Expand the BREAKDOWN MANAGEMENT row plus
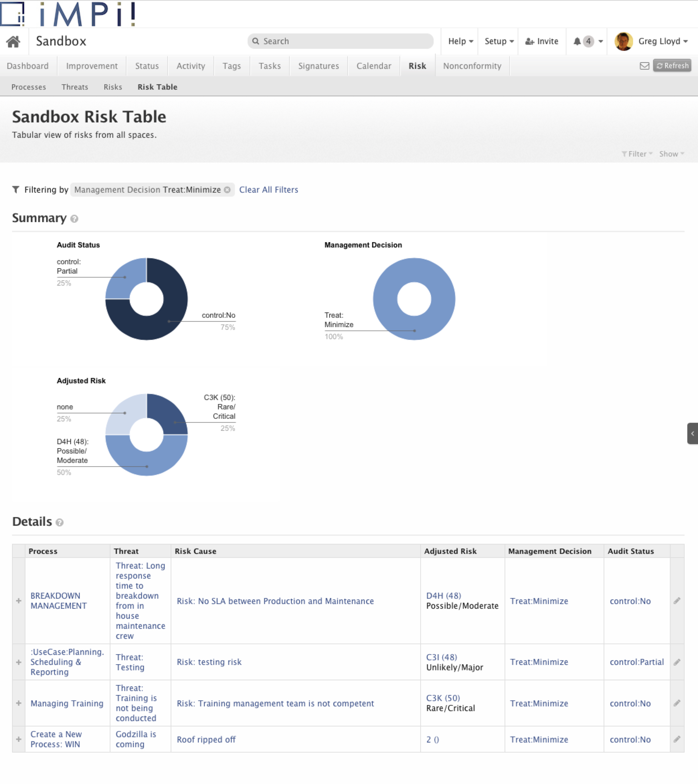The width and height of the screenshot is (698, 784). 18,601
